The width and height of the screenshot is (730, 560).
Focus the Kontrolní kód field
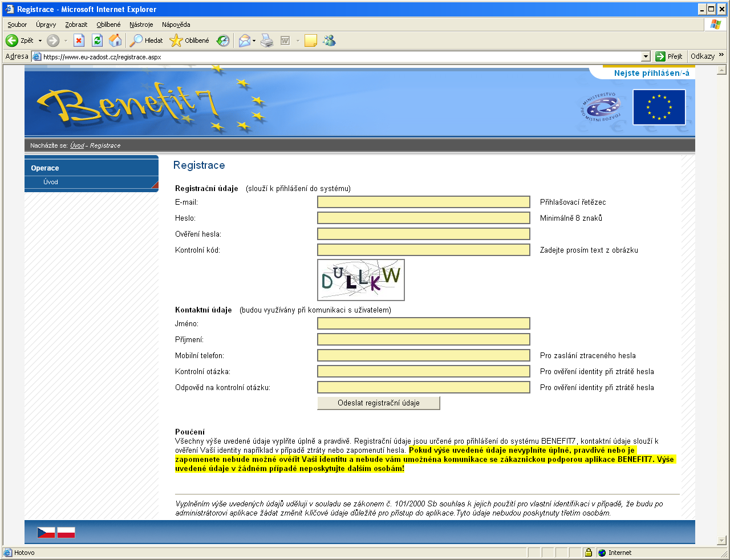[424, 250]
